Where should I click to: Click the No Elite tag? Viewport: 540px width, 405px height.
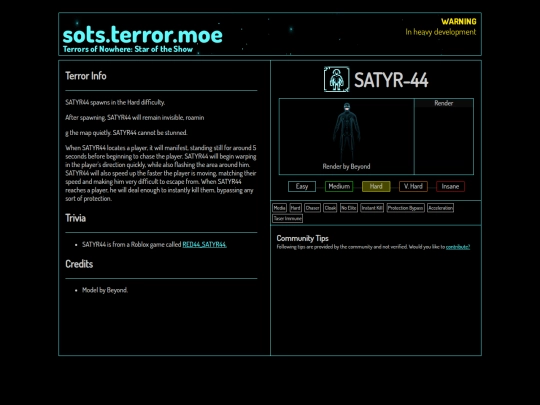click(x=349, y=208)
